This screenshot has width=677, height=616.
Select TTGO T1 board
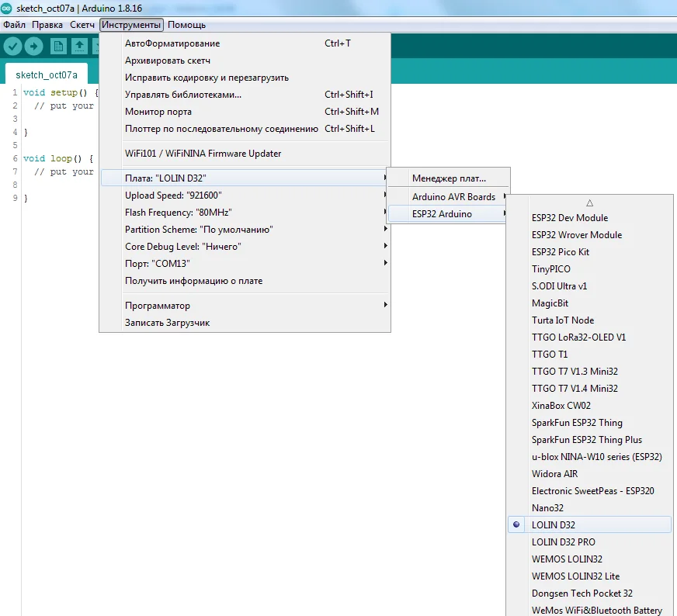pos(590,354)
